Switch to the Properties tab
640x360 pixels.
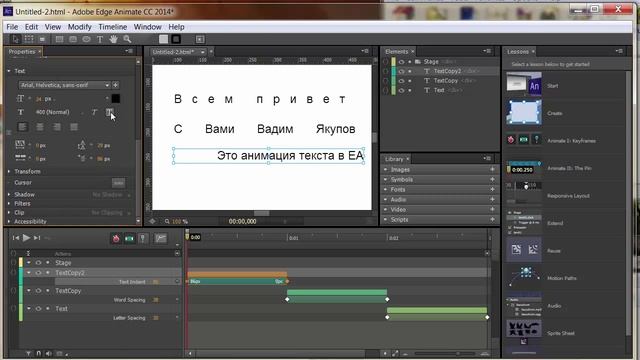click(22, 51)
